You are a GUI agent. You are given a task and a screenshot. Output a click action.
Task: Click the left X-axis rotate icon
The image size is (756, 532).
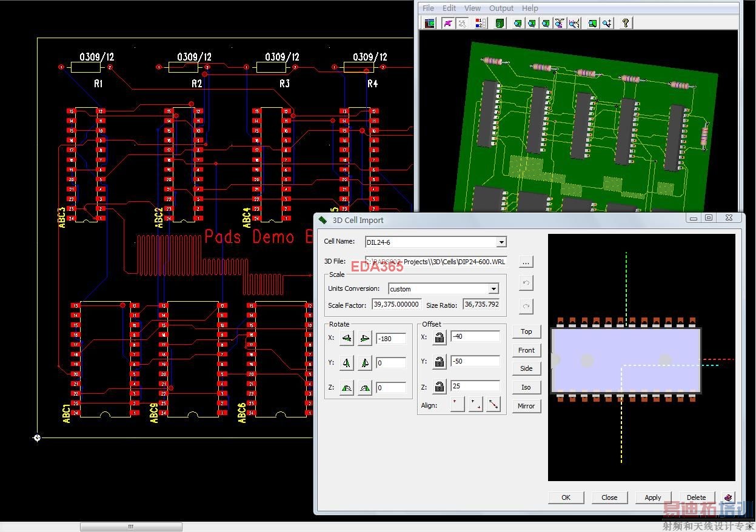click(347, 339)
